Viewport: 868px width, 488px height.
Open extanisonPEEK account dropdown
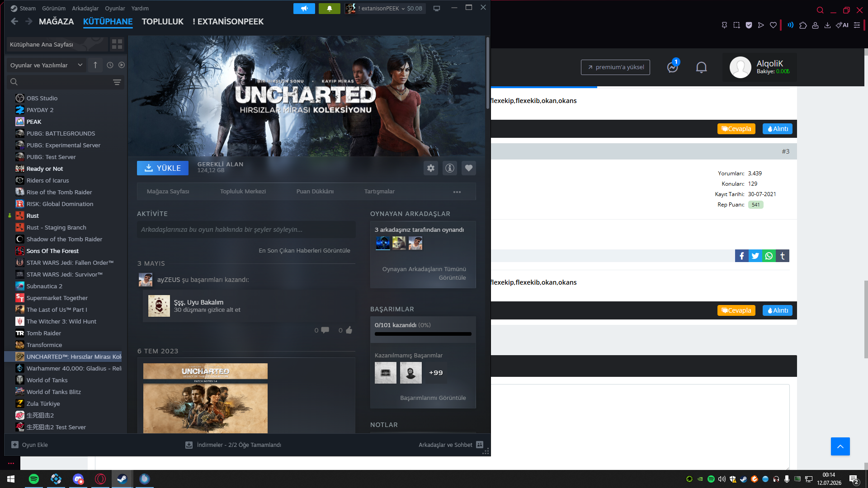[385, 9]
